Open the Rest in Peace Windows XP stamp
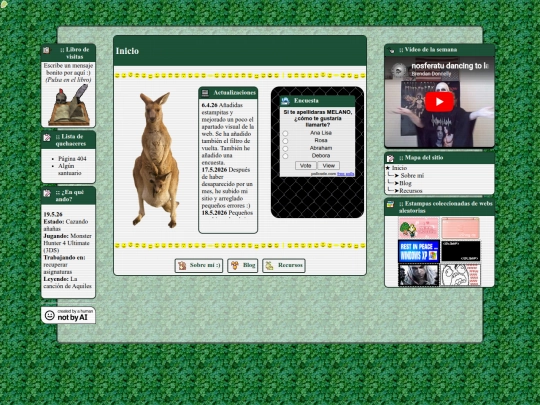Image resolution: width=540 pixels, height=405 pixels. click(418, 251)
